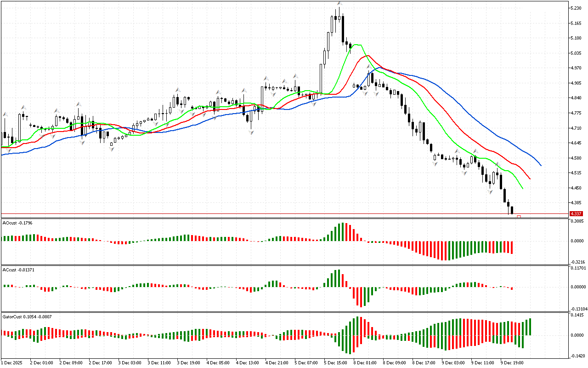This screenshot has width=588, height=368.
Task: Click the small red square chart-shift marker
Action: pos(519,216)
